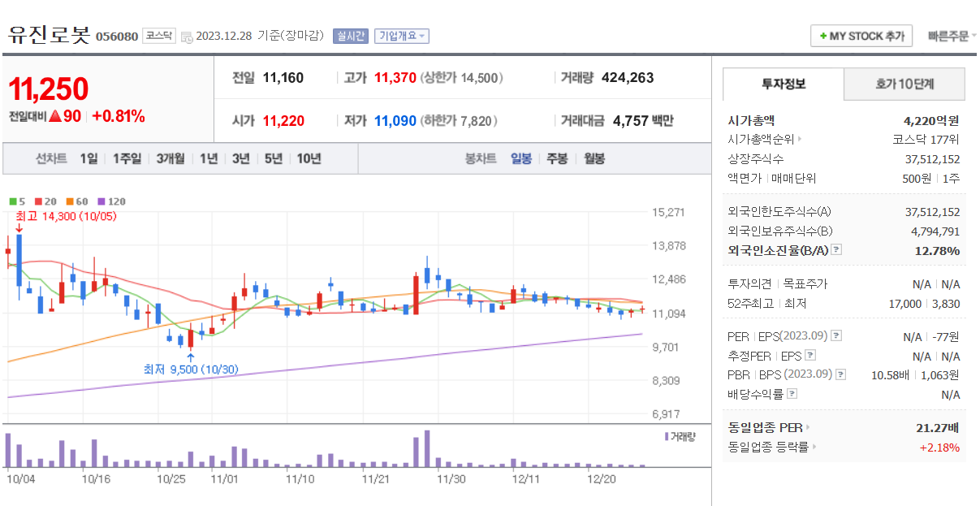Click the 저가 11,090 value
Screen dimensions: 980x506
pyautogui.click(x=395, y=121)
